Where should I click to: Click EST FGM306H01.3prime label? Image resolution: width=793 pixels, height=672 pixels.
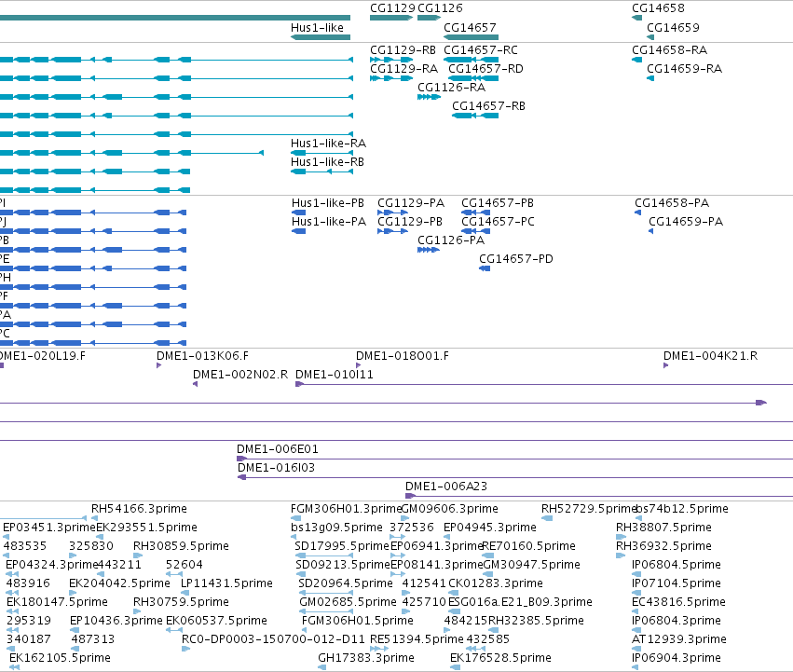click(x=346, y=509)
